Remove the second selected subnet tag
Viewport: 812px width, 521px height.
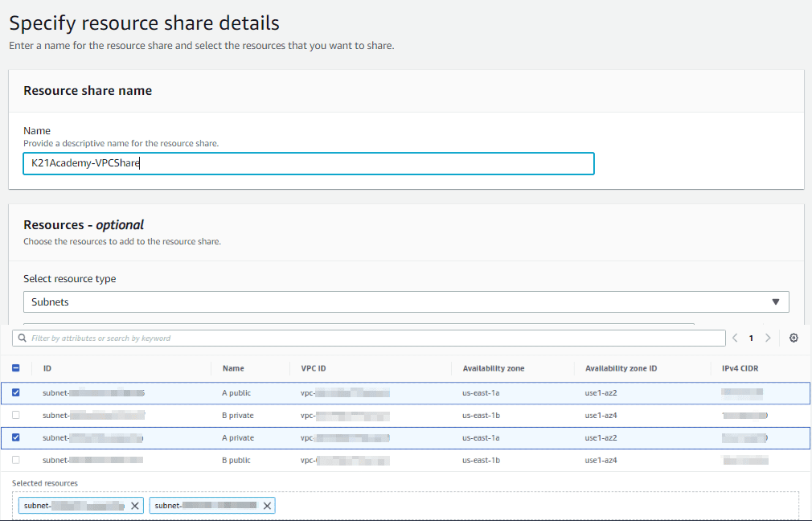pos(267,506)
